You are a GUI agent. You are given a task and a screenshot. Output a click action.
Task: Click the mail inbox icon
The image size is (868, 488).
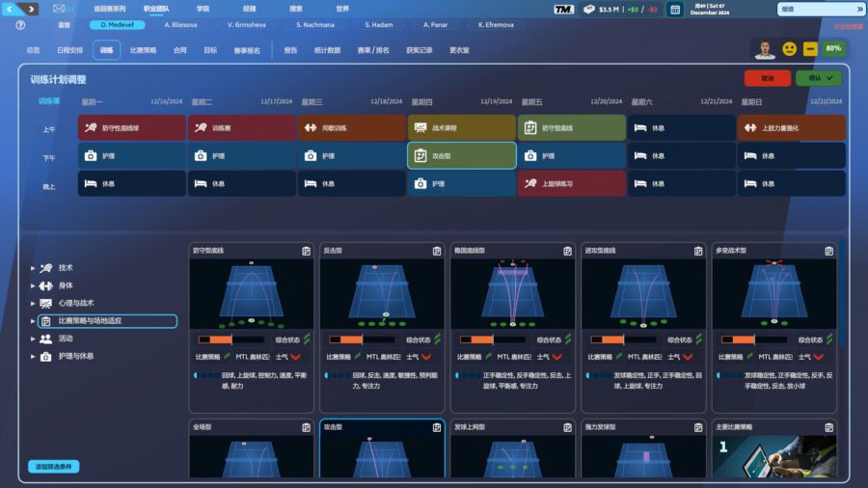coord(60,9)
